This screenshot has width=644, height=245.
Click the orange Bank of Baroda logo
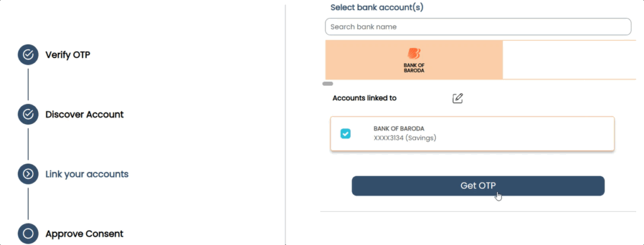coord(414,54)
